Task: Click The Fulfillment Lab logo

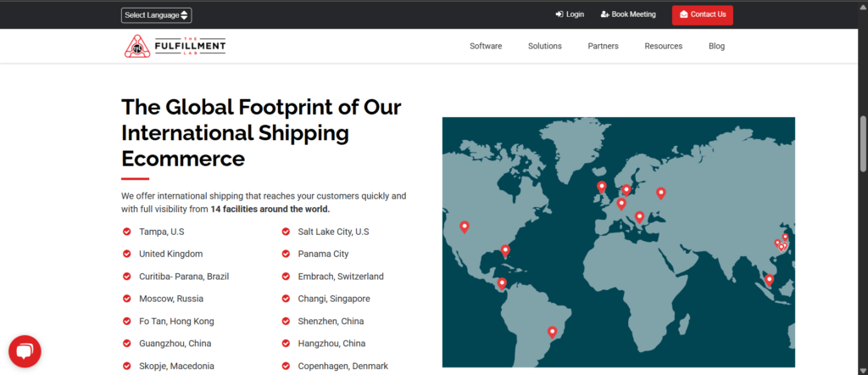Action: coord(175,46)
